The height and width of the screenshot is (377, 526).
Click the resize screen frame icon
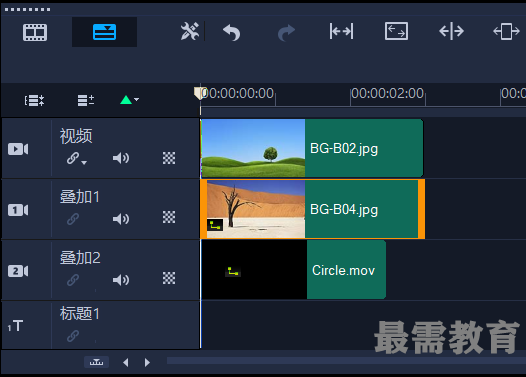[x=396, y=31]
